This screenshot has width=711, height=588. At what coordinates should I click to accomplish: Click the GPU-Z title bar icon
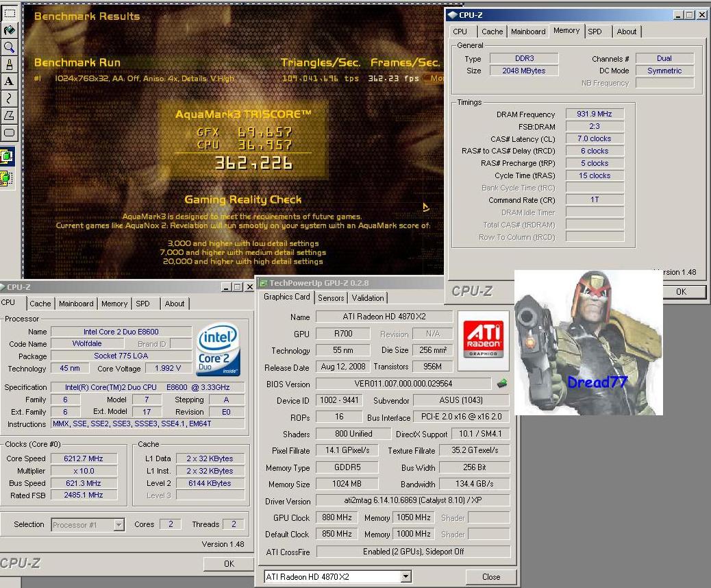(262, 283)
